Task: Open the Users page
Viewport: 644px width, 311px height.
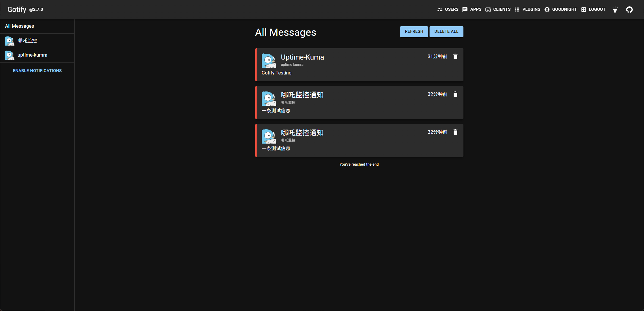Action: (x=448, y=10)
